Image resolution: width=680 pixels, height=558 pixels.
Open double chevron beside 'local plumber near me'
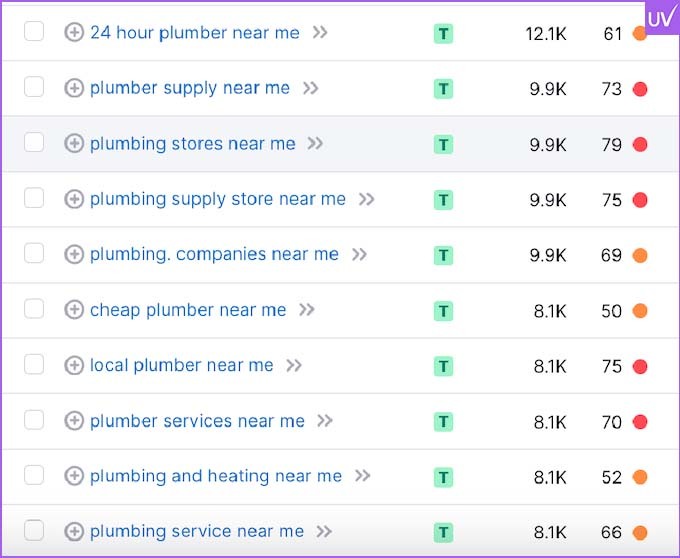[x=294, y=365]
